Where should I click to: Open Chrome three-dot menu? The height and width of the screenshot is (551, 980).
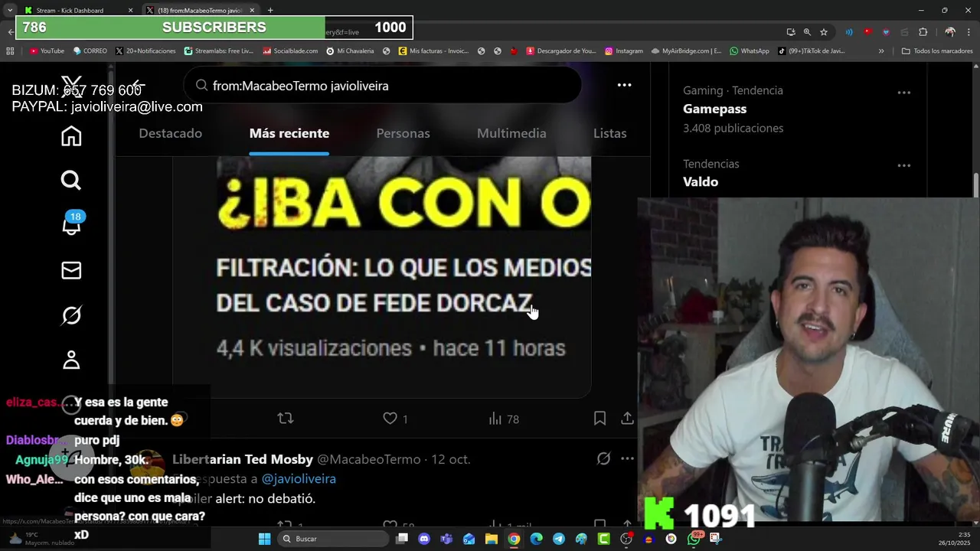click(969, 31)
